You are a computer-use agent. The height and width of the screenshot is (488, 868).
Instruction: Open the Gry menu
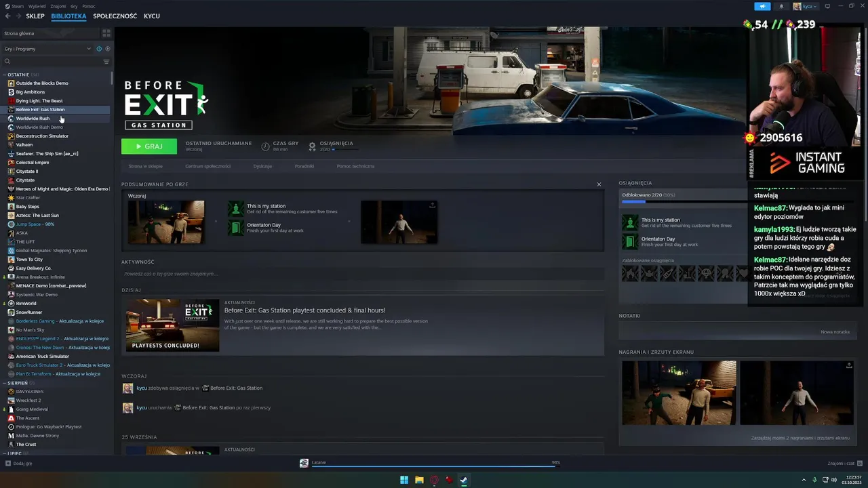pyautogui.click(x=74, y=6)
